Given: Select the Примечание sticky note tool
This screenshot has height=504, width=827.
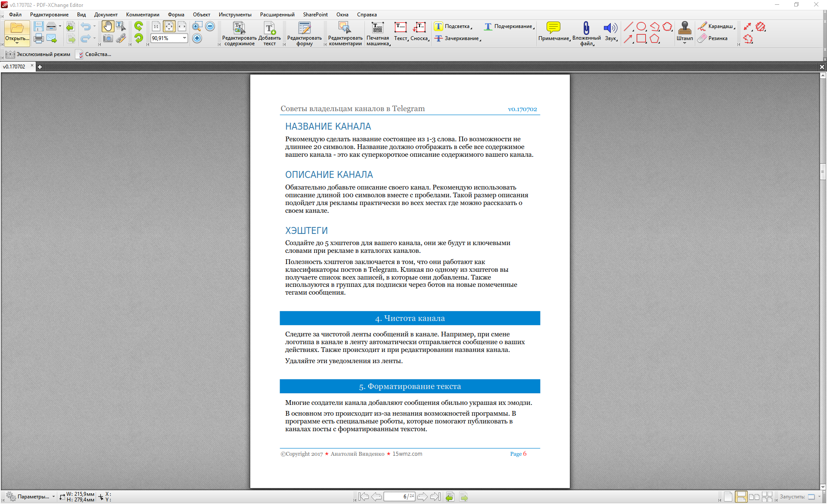Looking at the screenshot, I should tap(553, 32).
